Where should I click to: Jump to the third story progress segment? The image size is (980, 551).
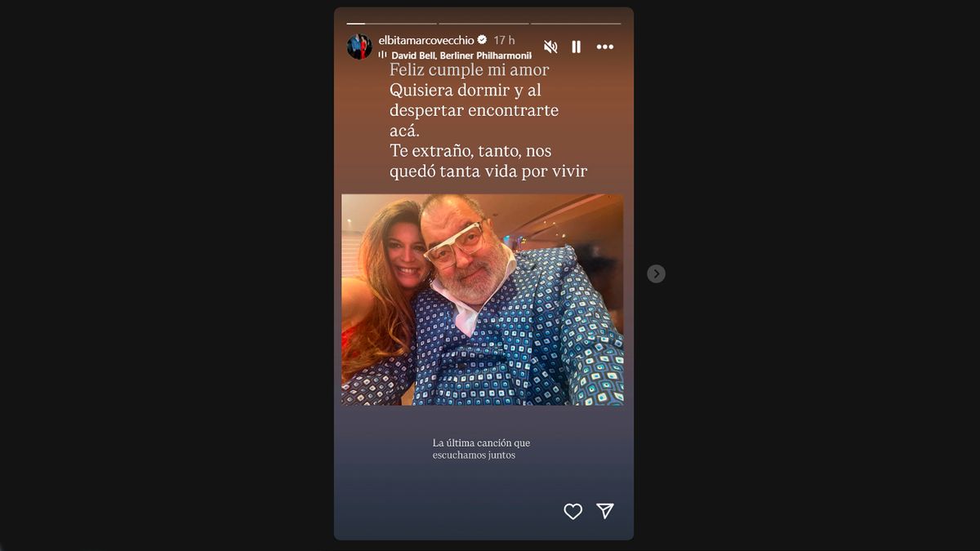pyautogui.click(x=576, y=23)
